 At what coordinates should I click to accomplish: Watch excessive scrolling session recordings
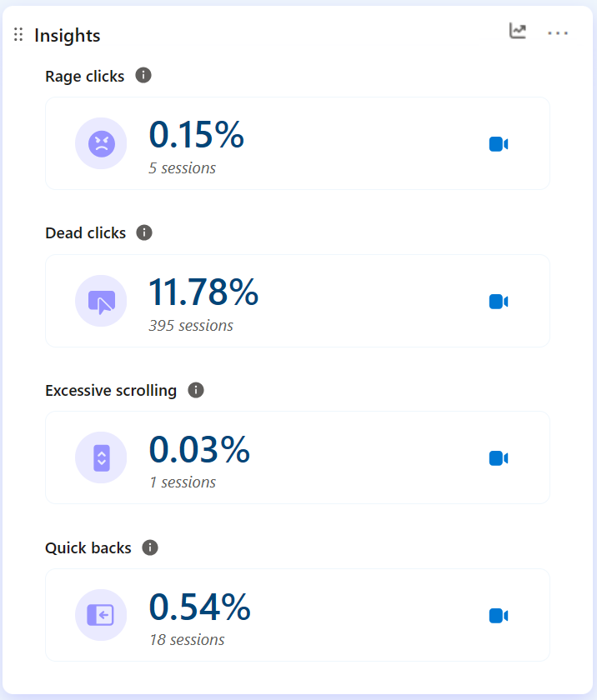(x=499, y=458)
